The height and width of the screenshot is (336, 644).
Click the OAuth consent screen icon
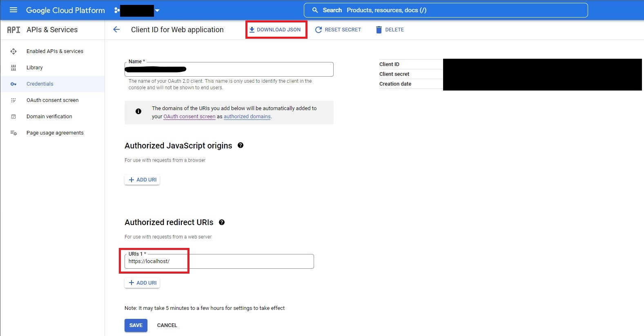[13, 100]
